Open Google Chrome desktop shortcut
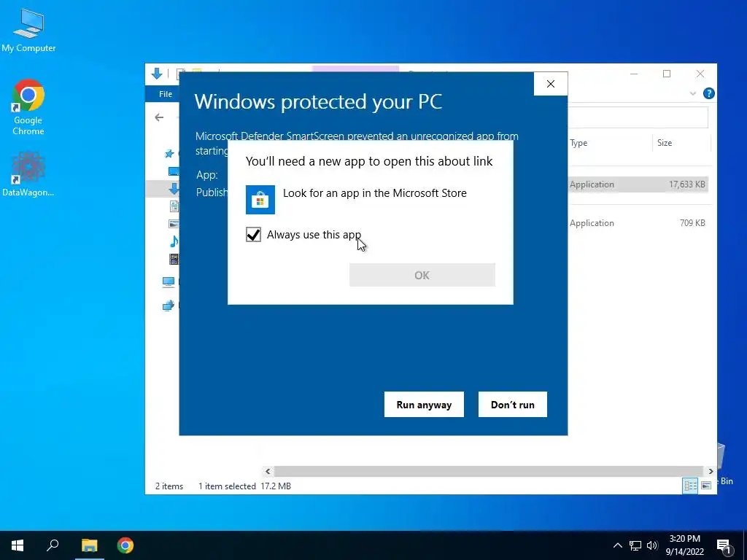The height and width of the screenshot is (560, 747). coord(28,107)
